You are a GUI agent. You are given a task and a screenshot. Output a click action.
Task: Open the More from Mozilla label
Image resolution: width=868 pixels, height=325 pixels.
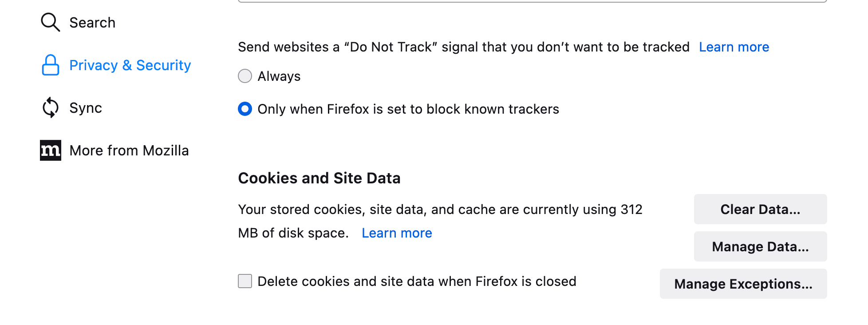pyautogui.click(x=129, y=151)
